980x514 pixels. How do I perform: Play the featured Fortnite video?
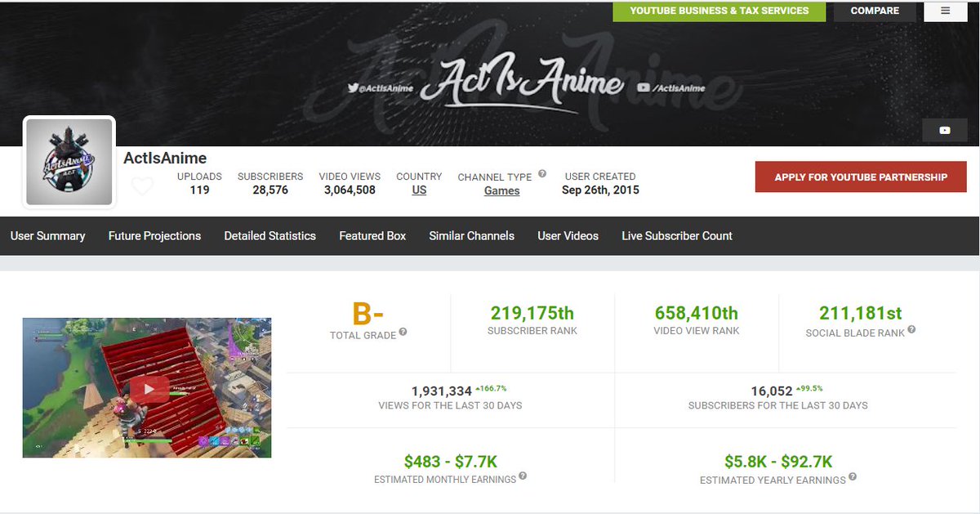click(x=149, y=389)
